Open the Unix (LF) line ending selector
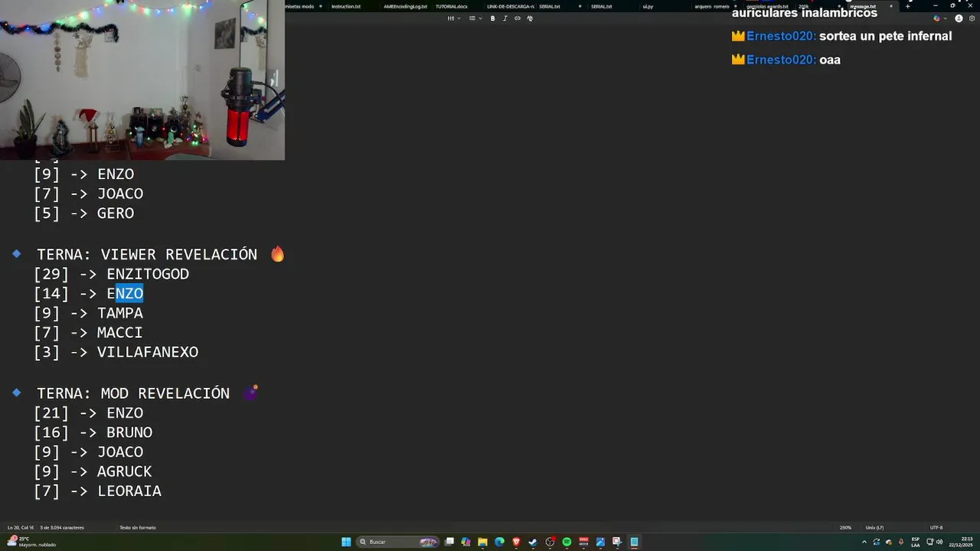This screenshot has width=980, height=551. pos(874,527)
